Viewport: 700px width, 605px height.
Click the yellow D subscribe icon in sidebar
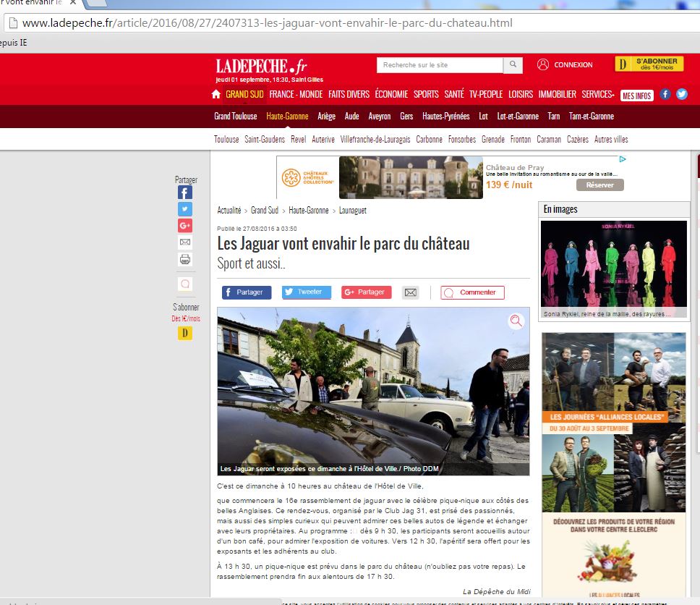(185, 333)
